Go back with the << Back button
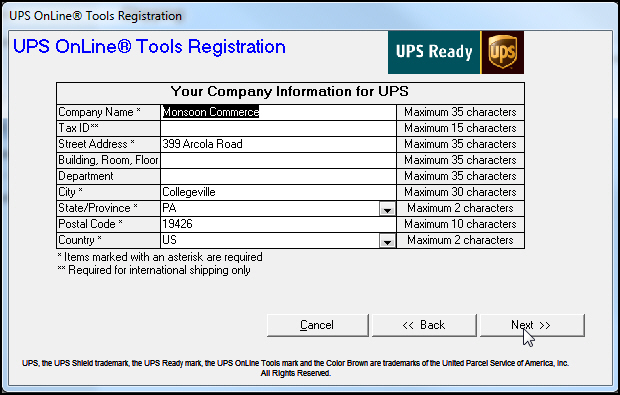 click(424, 325)
